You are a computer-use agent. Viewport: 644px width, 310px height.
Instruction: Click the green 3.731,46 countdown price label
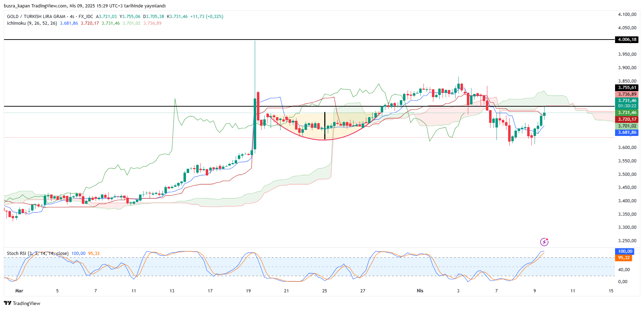pos(627,103)
